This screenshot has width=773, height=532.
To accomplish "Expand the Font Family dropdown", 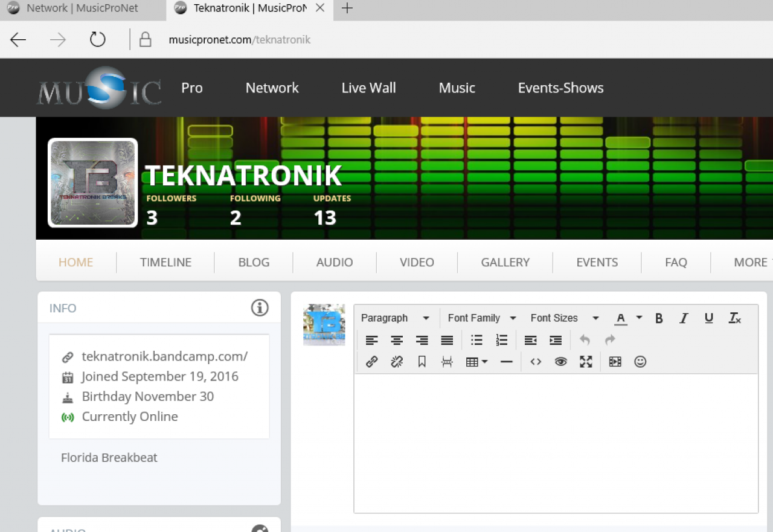I will coord(481,318).
